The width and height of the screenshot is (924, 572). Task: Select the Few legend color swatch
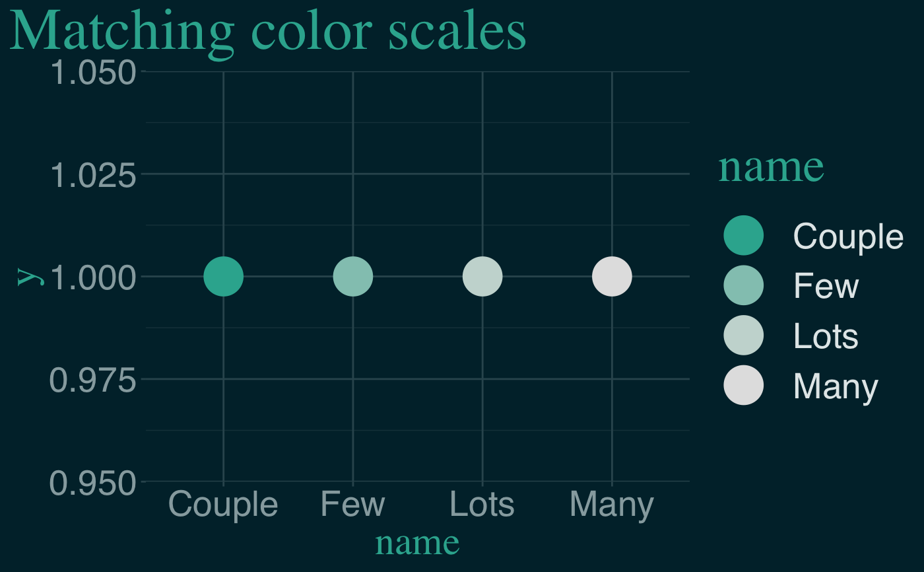coord(744,285)
